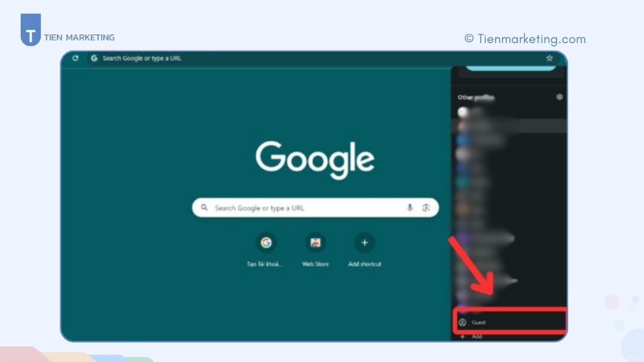The image size is (644, 362).
Task: Reload the page using the refresh icon
Action: click(x=75, y=58)
